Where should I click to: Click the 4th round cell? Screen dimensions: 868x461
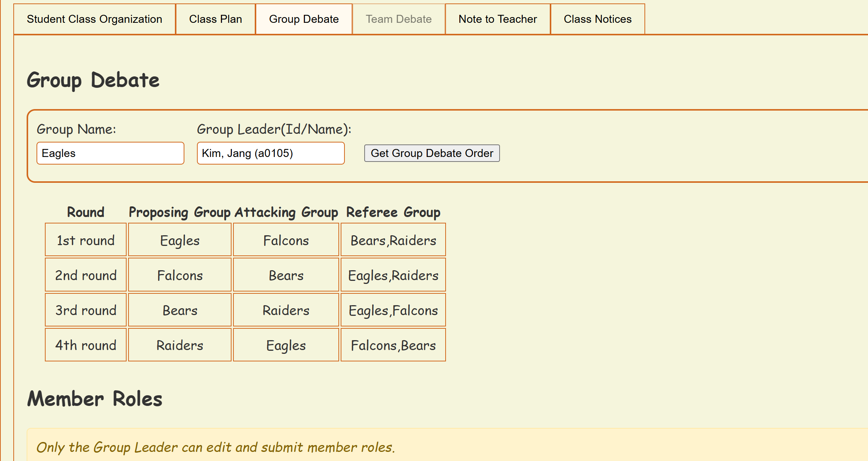(x=86, y=345)
